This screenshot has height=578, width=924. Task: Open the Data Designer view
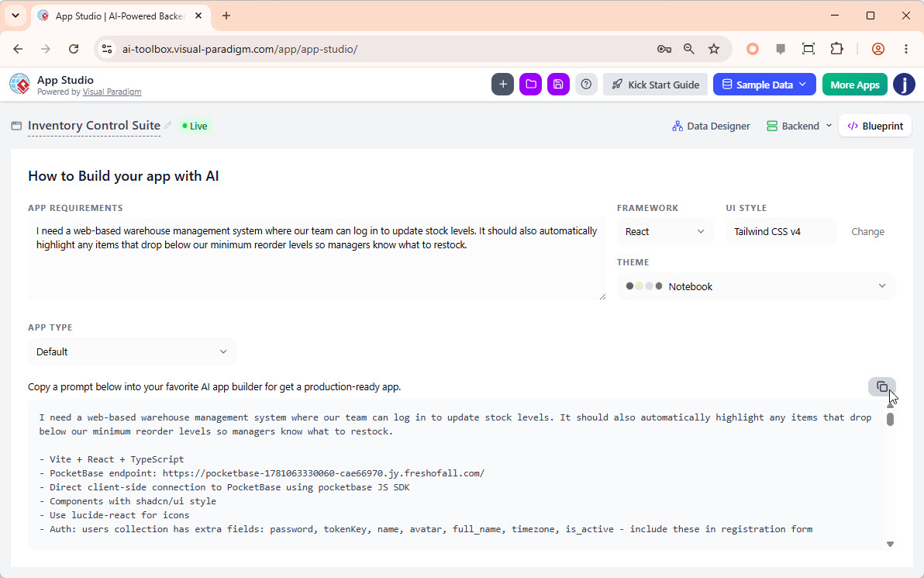click(711, 126)
